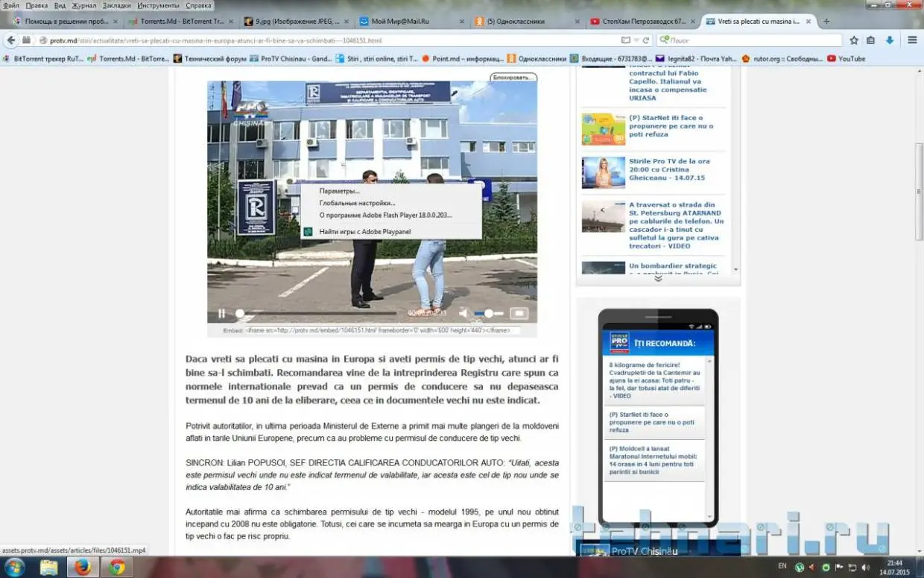
Task: Toggle fullscreen on the video player
Action: 519,313
